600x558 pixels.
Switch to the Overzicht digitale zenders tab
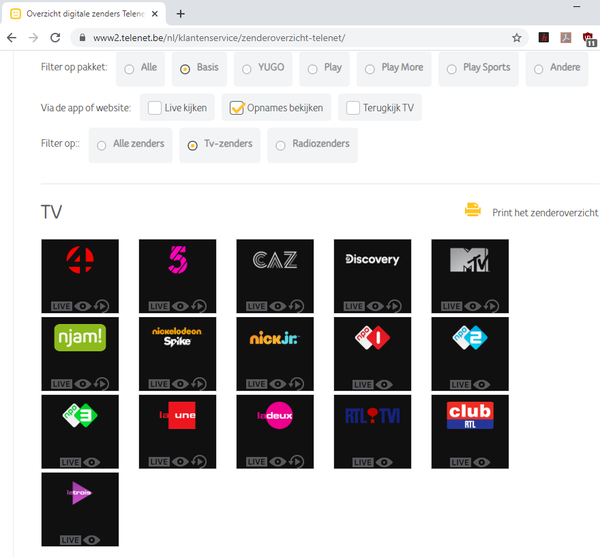(84, 14)
